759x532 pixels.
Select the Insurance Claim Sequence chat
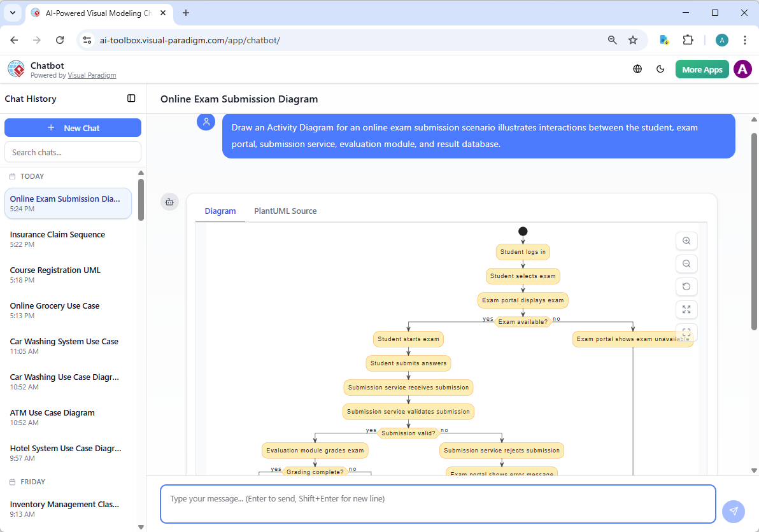(x=57, y=239)
